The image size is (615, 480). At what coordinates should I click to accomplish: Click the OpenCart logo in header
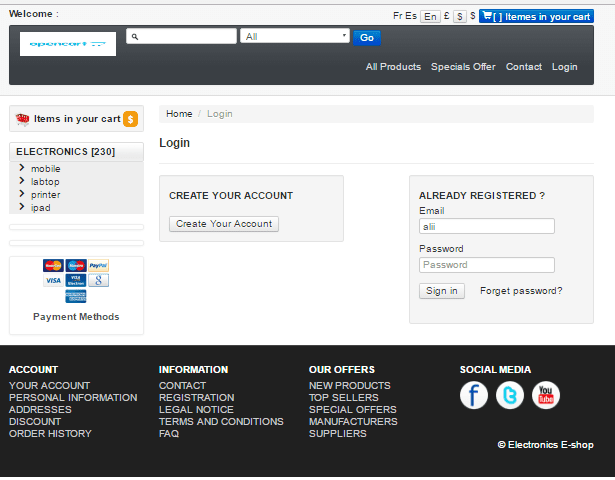pyautogui.click(x=68, y=43)
